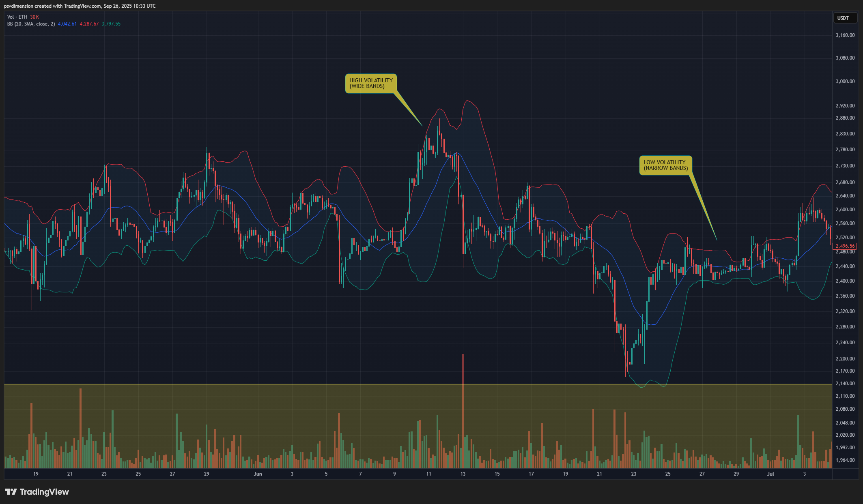Click the BB (20, SMA, close, 2) legend
863x504 pixels.
pyautogui.click(x=31, y=24)
